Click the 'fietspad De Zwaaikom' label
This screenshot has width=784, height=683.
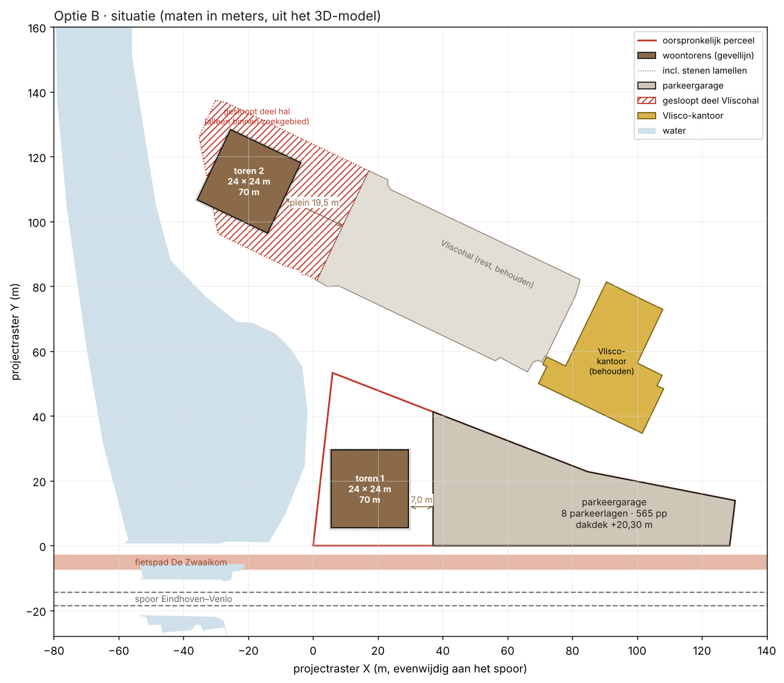[181, 562]
